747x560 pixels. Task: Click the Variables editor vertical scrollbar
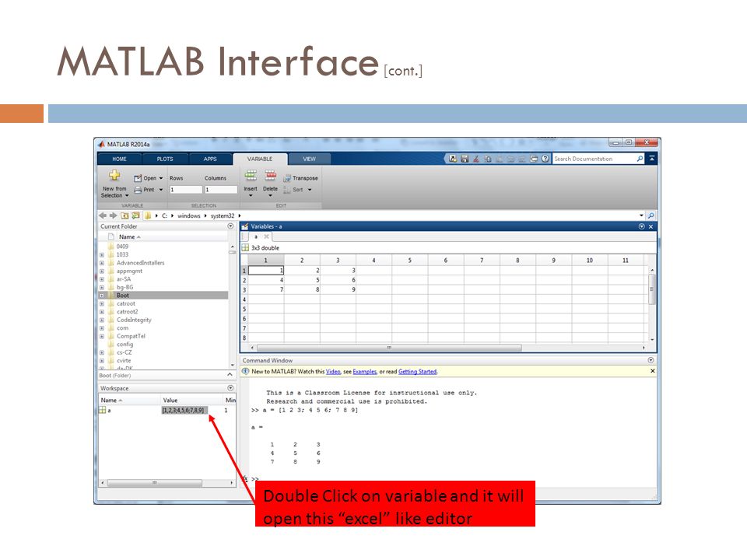652,289
